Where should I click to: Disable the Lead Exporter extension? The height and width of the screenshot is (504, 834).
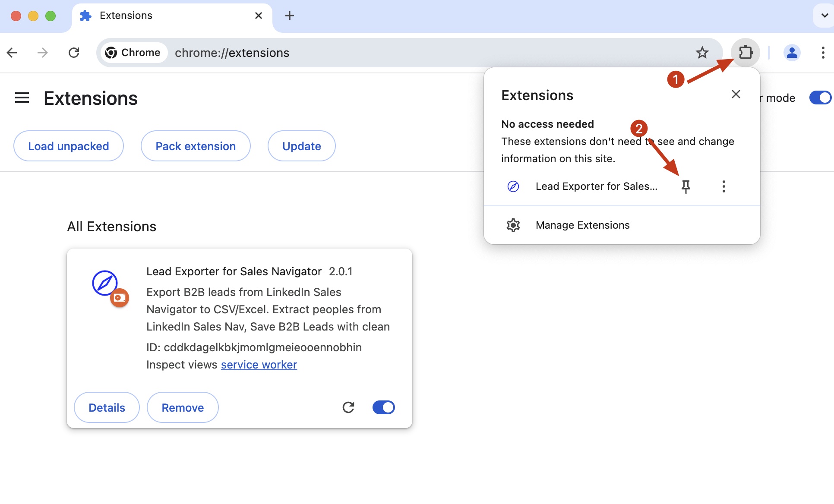383,407
